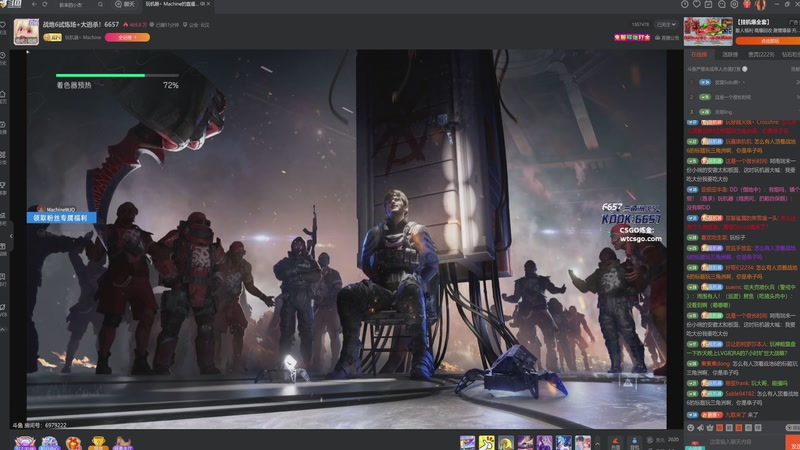Open the followed channels heart icon
Screen dimensions: 800x450
tap(696, 4)
